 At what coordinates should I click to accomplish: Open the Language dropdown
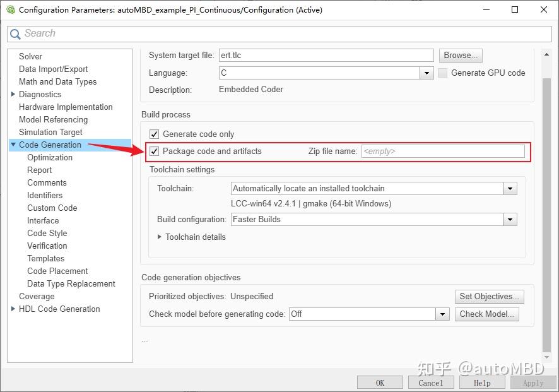tap(427, 73)
